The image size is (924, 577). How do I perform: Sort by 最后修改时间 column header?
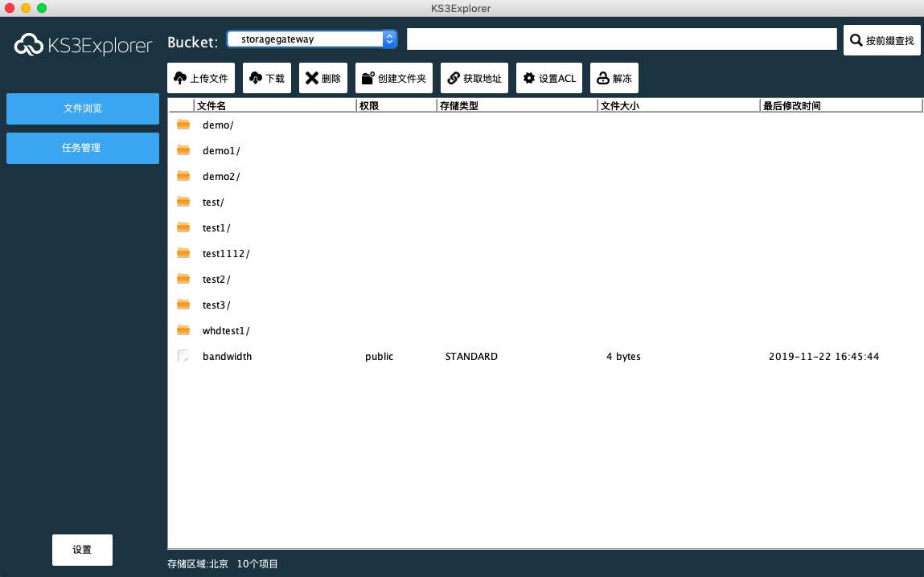841,105
